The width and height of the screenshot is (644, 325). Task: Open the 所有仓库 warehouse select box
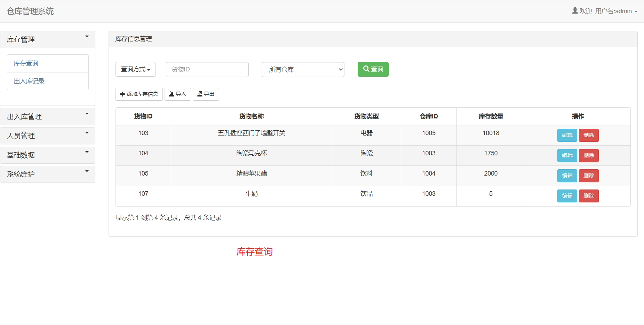[x=303, y=69]
